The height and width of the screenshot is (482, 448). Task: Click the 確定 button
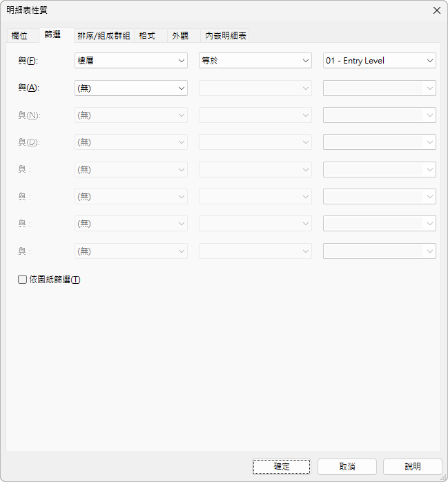pos(282,467)
